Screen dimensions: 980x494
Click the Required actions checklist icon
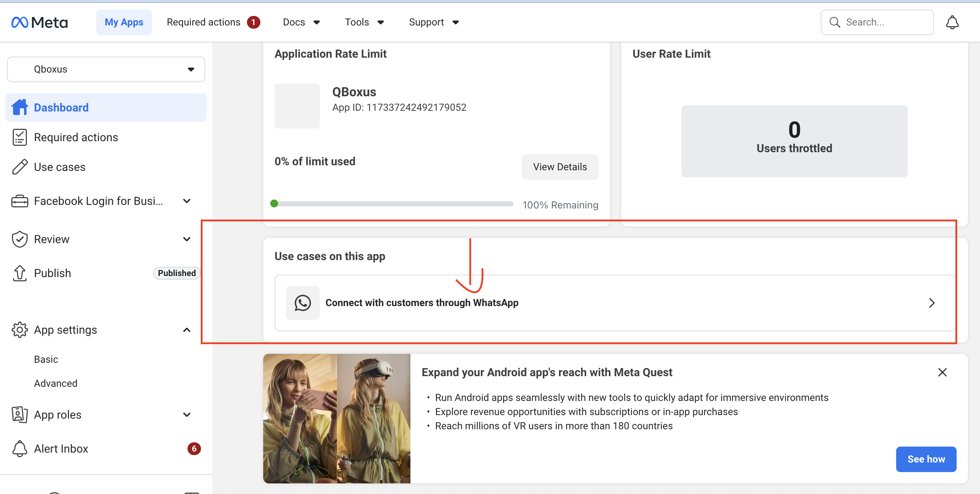pyautogui.click(x=20, y=137)
